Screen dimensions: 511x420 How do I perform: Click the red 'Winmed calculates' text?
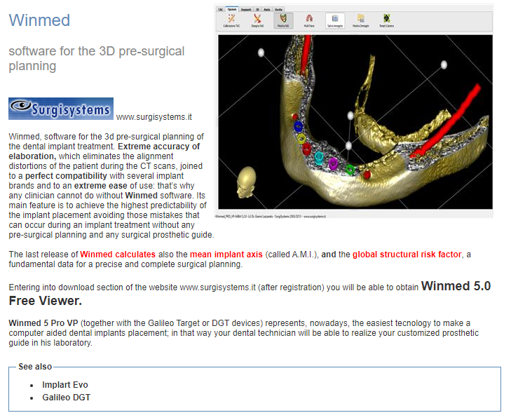click(x=118, y=255)
